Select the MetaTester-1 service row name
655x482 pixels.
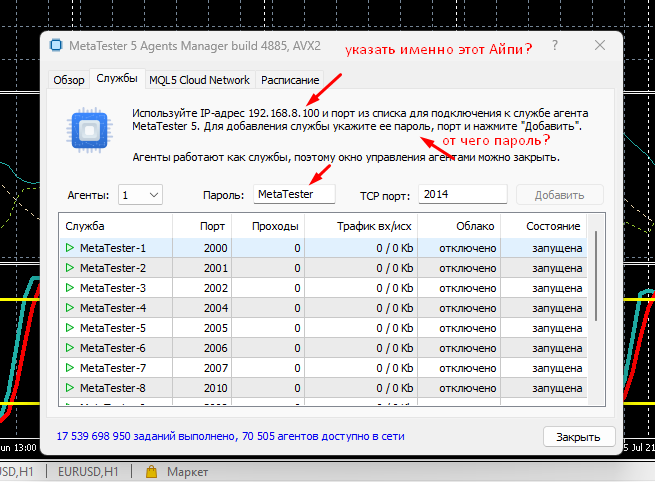tap(113, 248)
